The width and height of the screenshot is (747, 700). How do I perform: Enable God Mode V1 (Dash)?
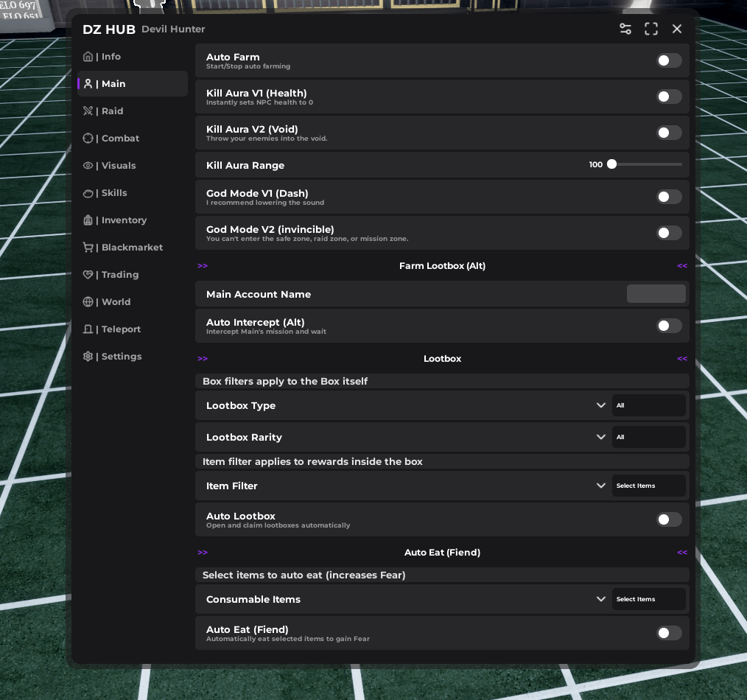point(669,197)
